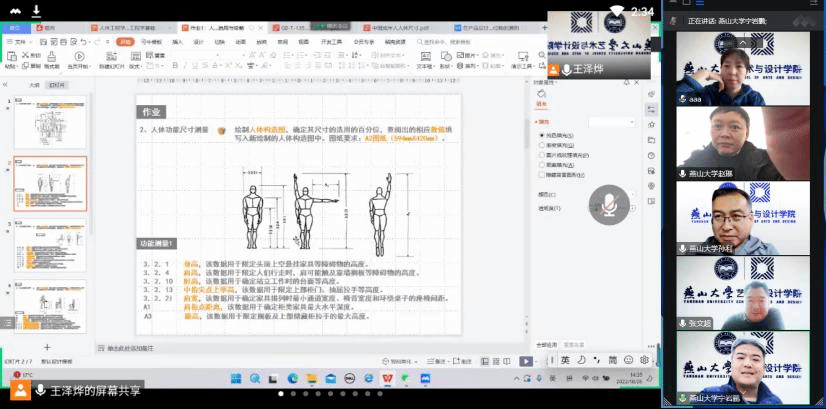
Task: Click the 全部应用 apply to all button
Action: pyautogui.click(x=548, y=344)
